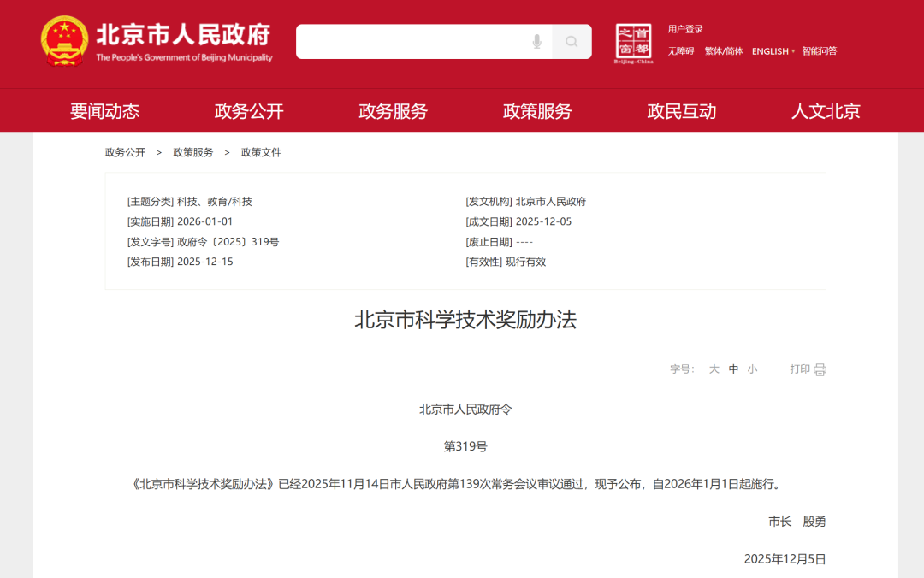Open the 无障碍 accessibility link

[681, 51]
